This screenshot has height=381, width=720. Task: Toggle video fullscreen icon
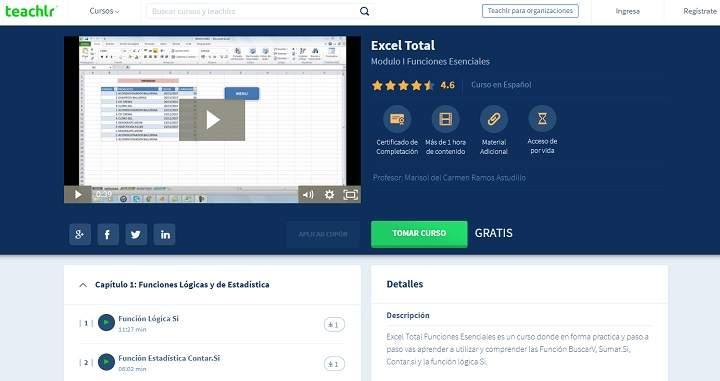(x=351, y=195)
